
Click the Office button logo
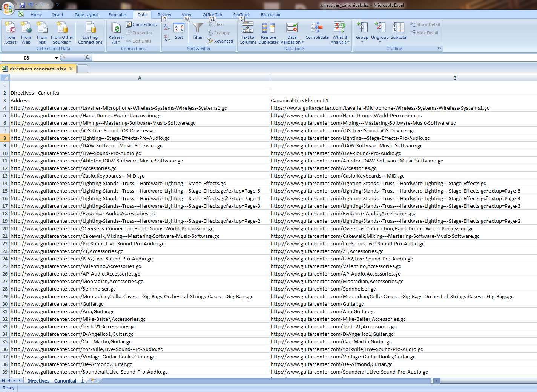point(8,8)
